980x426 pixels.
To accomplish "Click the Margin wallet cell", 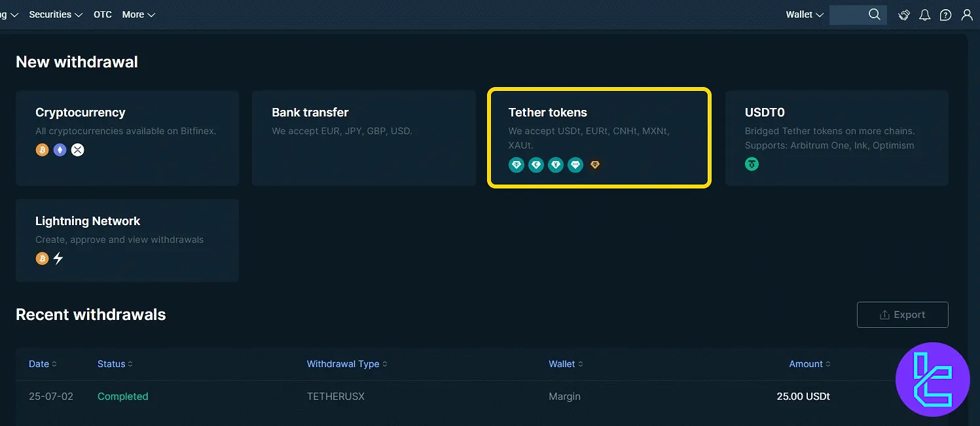I will click(564, 397).
